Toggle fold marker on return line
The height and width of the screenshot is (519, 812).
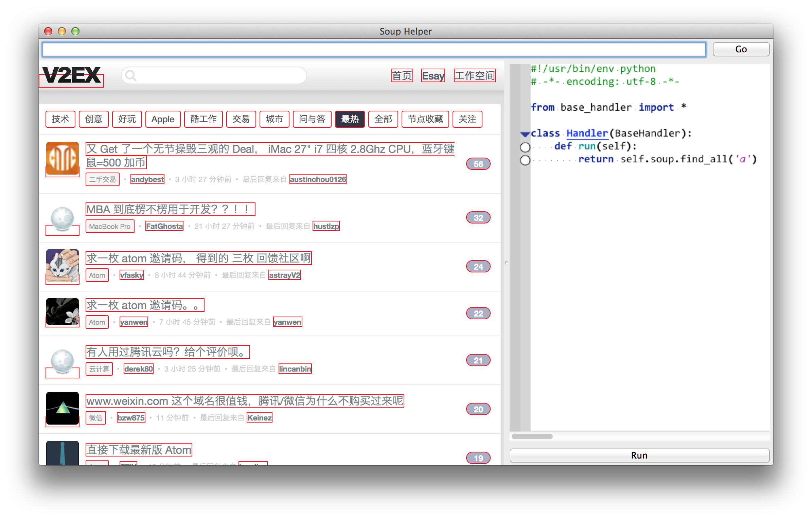525,160
